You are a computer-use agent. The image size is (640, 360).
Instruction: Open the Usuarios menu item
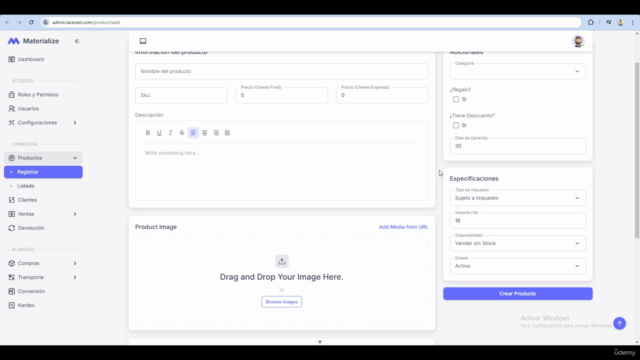[43, 109]
